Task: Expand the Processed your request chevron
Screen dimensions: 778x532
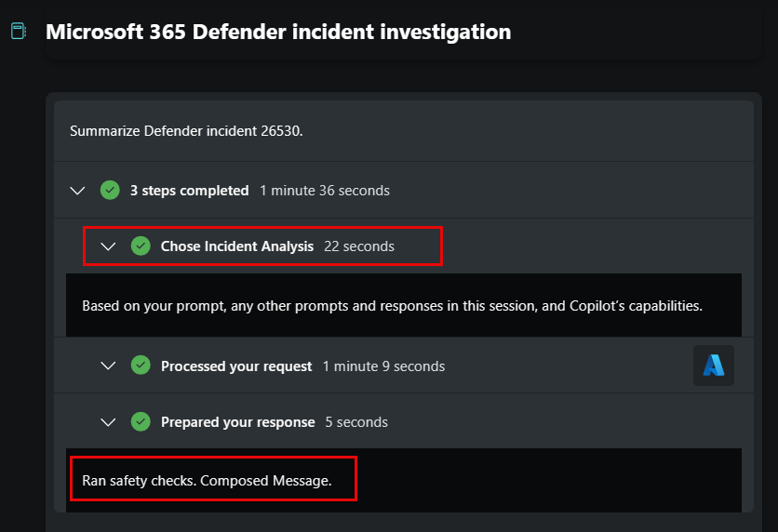Action: (x=108, y=366)
